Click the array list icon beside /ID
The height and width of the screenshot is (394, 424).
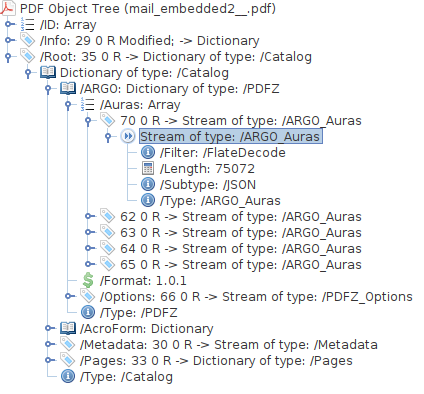point(27,24)
